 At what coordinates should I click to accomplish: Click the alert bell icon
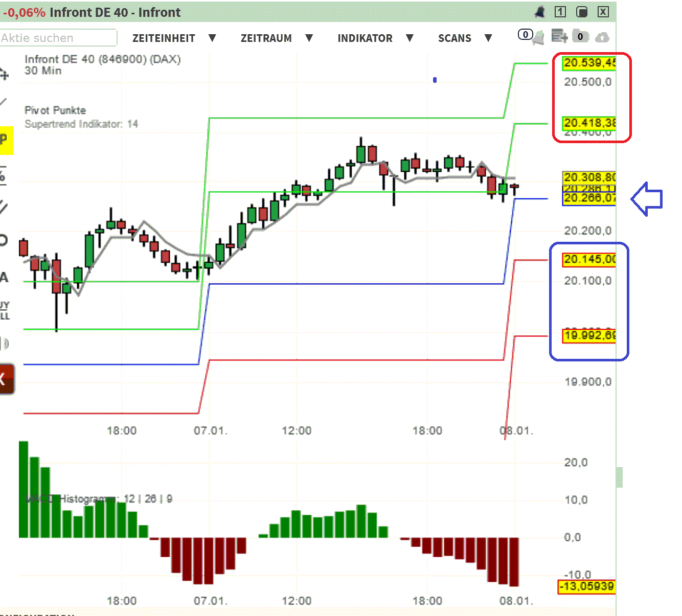tap(539, 38)
